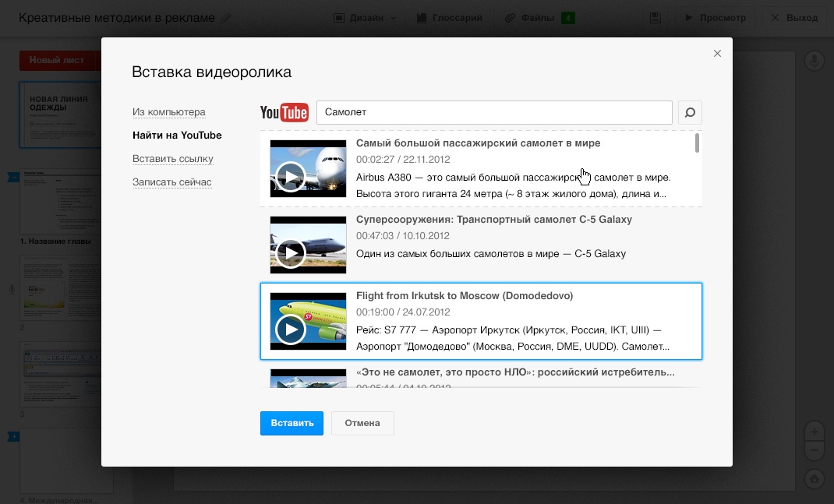This screenshot has height=504, width=834.
Task: Click the zoom in plus button
Action: click(815, 432)
